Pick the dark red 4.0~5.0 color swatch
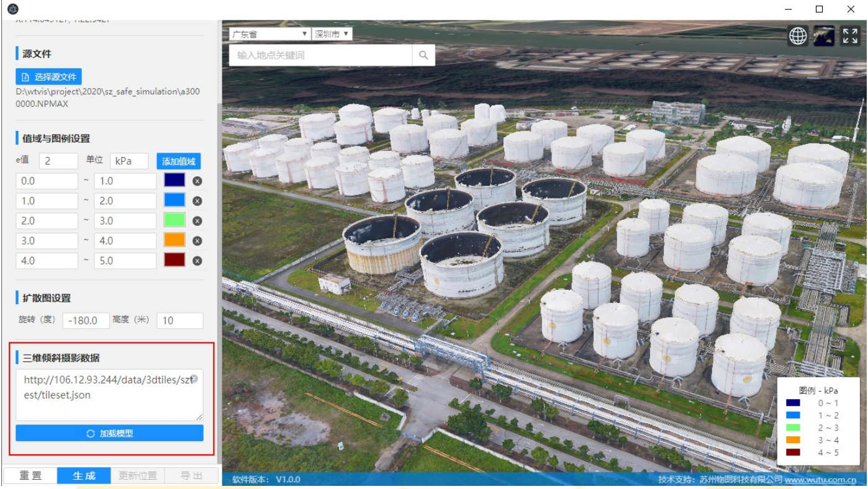Screen dimensions: 868x489 [x=174, y=260]
